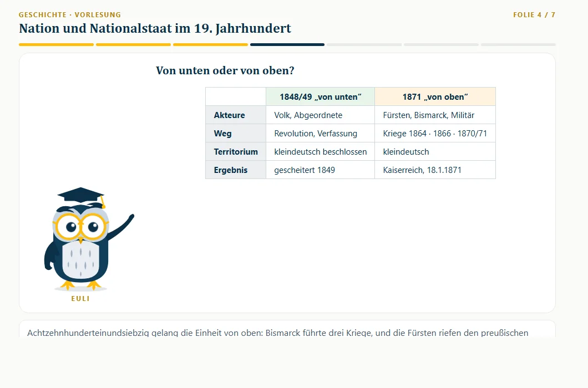
Task: Click the 'FOLIE 4 / 7' slide counter
Action: click(x=534, y=15)
